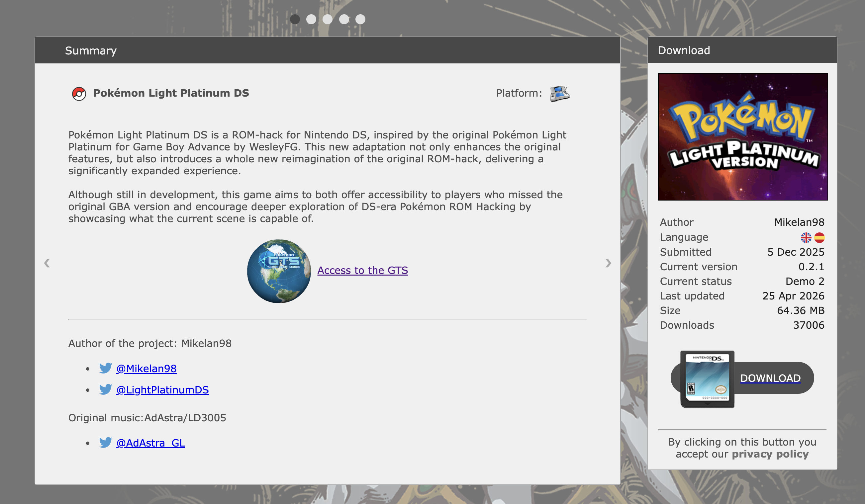The image size is (865, 504).
Task: Click the Author value Mikelan98
Action: pyautogui.click(x=799, y=222)
